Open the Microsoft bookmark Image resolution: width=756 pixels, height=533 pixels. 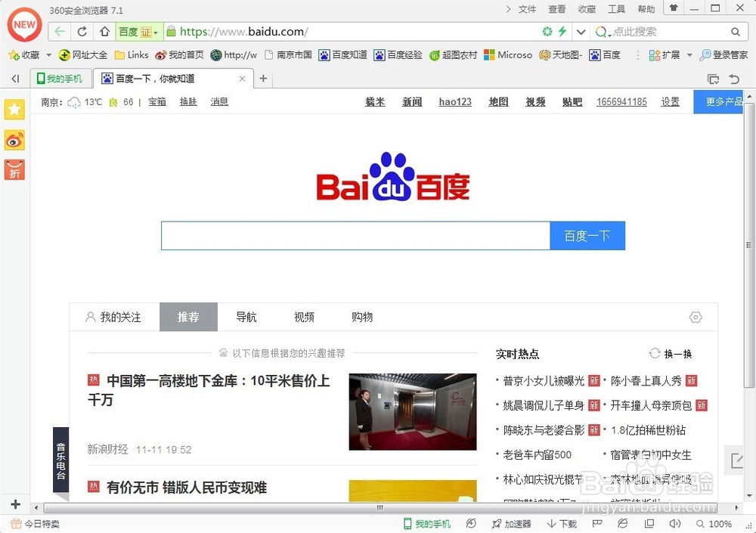pyautogui.click(x=508, y=55)
